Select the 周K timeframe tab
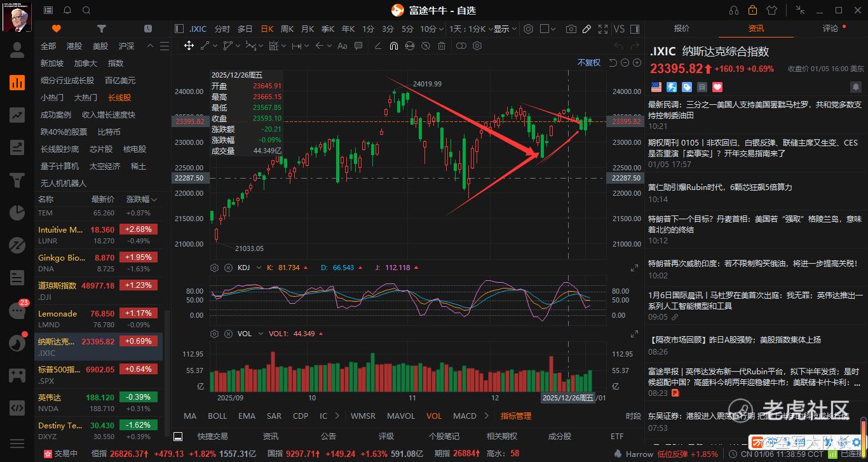Screen dimensions: 868x462 pyautogui.click(x=287, y=29)
